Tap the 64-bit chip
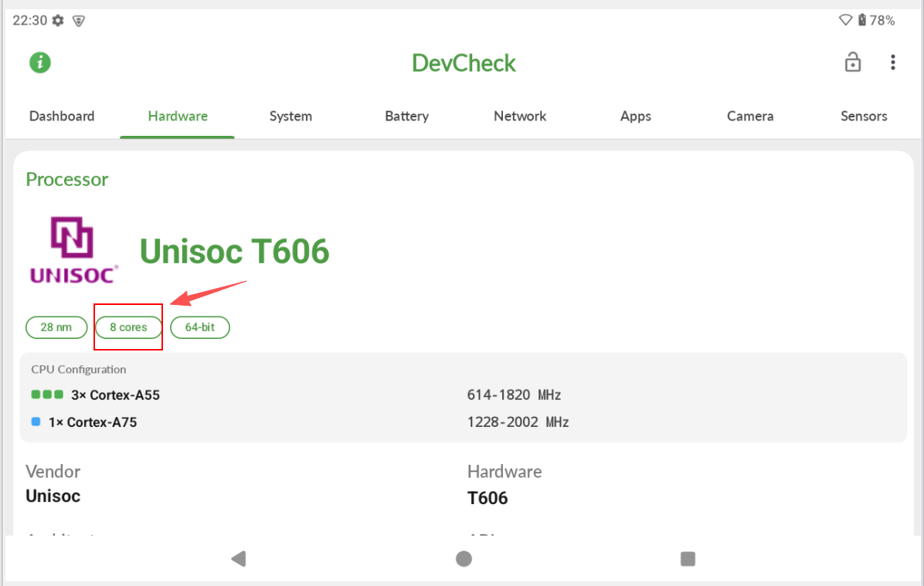Screen dimensions: 924x586 click(x=200, y=327)
